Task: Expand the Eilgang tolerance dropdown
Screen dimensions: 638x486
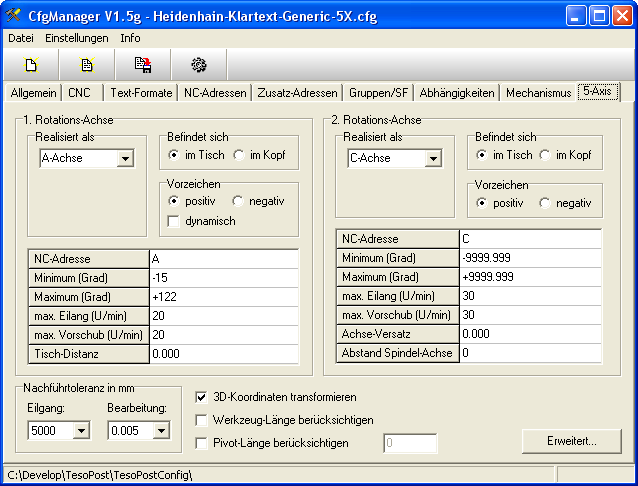Action: click(81, 430)
